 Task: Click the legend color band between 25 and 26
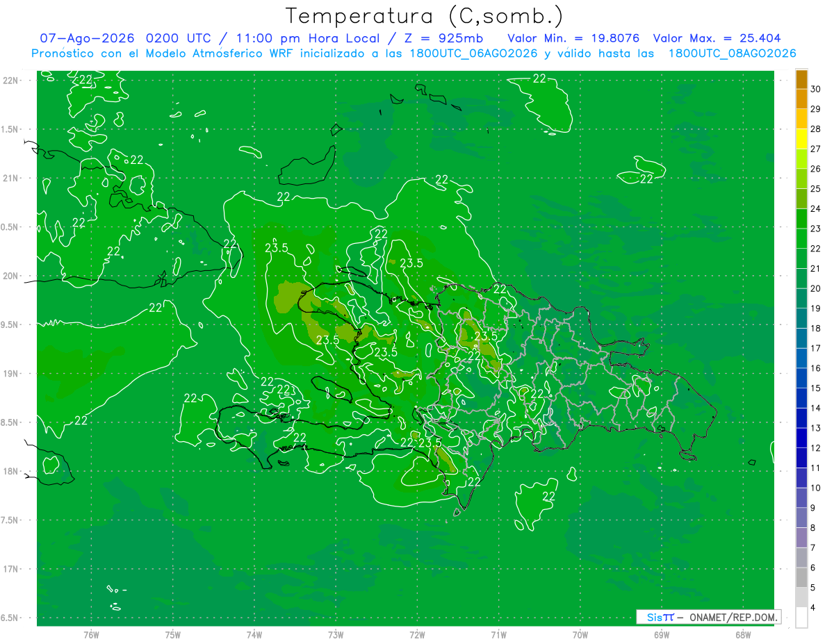(801, 179)
